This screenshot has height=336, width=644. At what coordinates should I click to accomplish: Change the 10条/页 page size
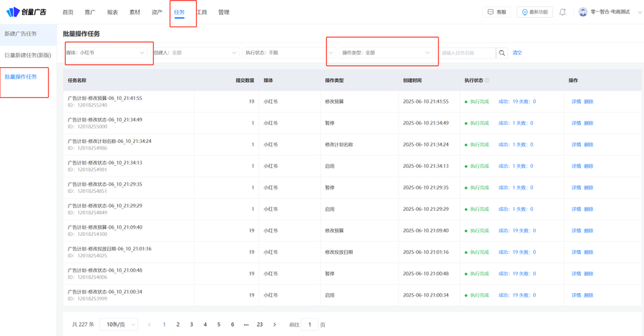point(119,325)
